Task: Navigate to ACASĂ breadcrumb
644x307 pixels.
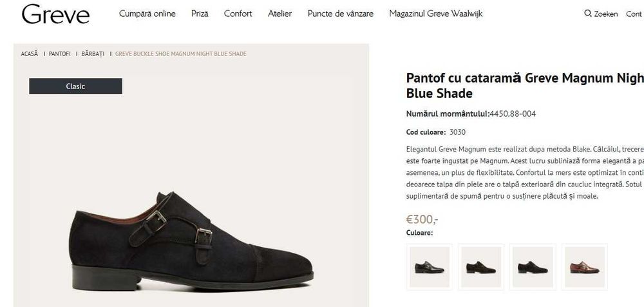Action: pyautogui.click(x=30, y=54)
